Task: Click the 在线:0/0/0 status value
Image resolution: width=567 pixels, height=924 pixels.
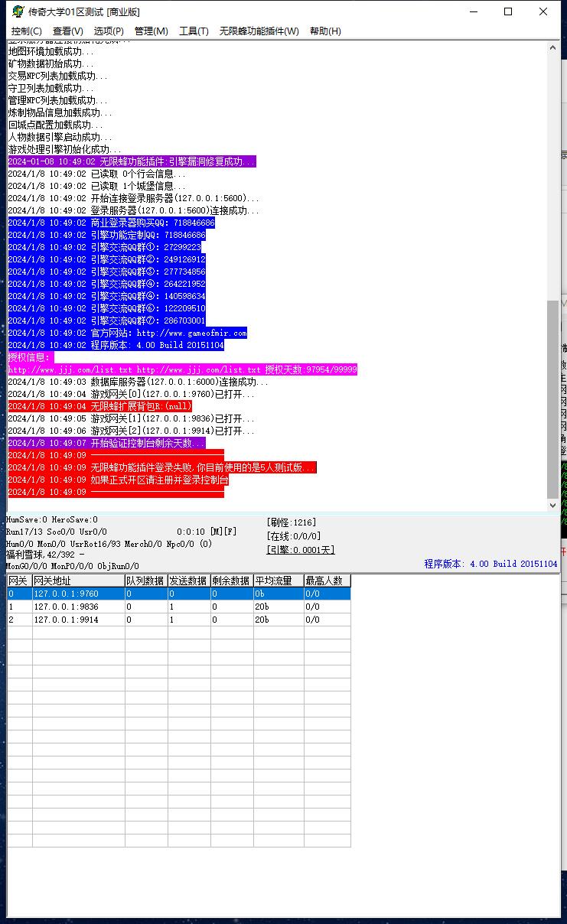Action: pos(294,536)
